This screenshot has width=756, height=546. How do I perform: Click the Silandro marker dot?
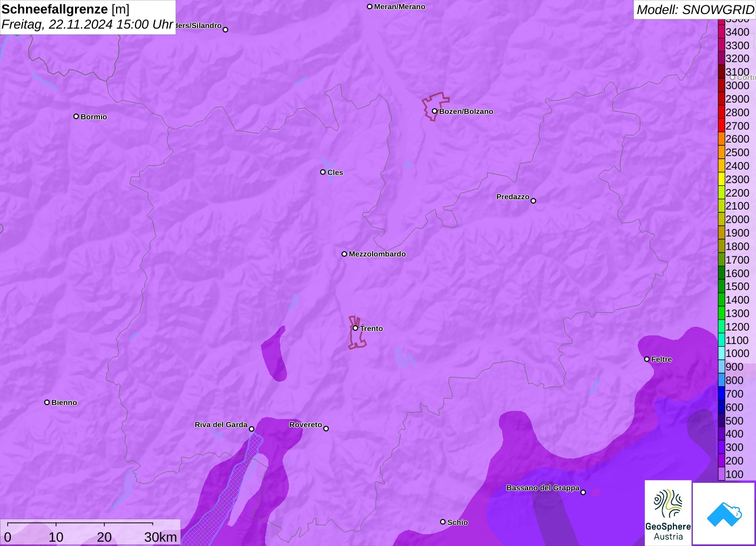pos(226,30)
